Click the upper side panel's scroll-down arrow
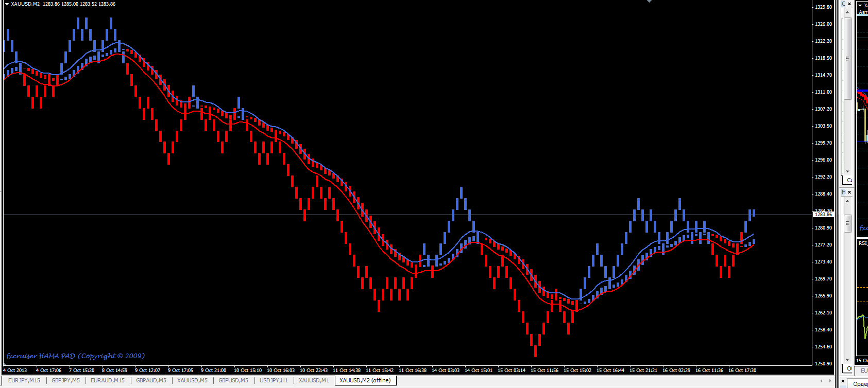 847,171
